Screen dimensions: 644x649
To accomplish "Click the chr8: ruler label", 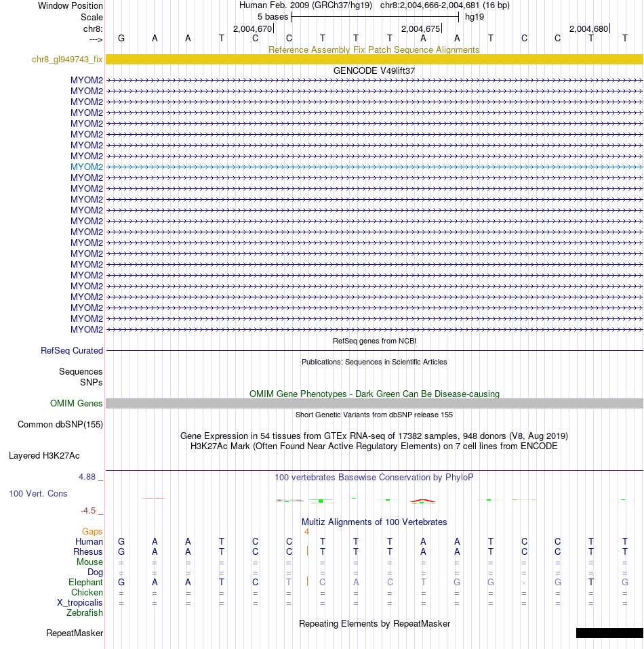I will tap(93, 29).
